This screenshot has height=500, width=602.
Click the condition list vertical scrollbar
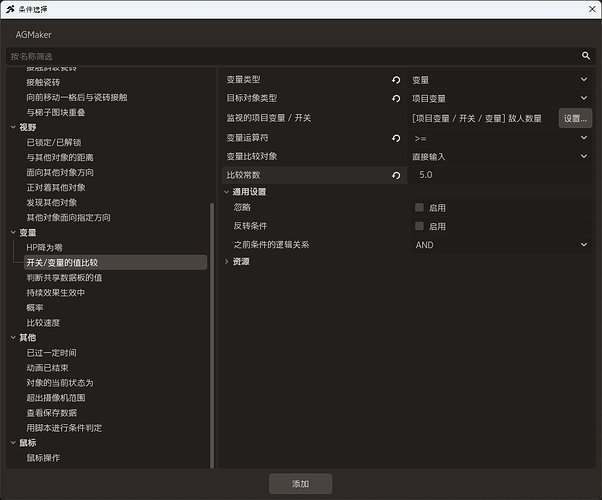point(212,336)
